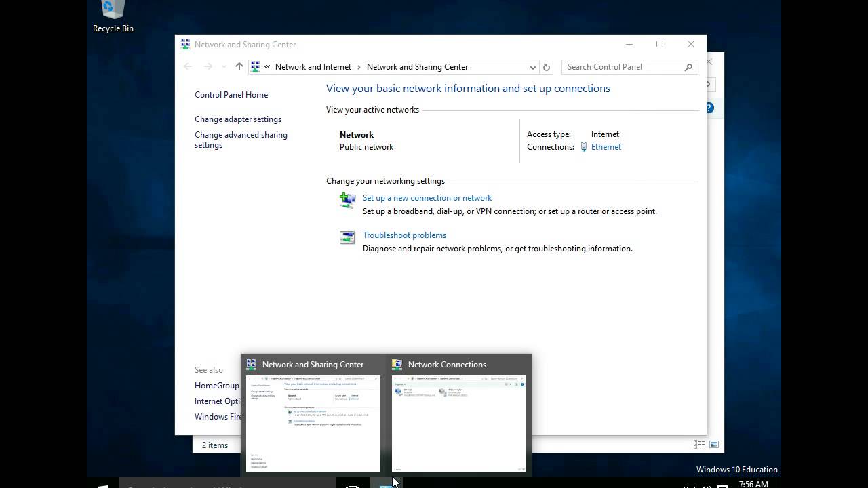Open the Recent locations dropdown beside Forward

(224, 66)
